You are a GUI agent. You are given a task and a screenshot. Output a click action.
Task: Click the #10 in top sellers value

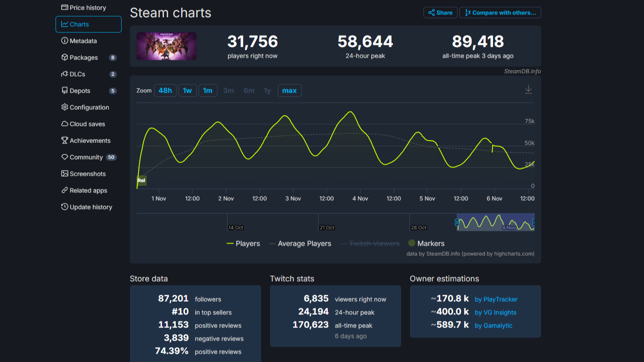[x=180, y=312]
